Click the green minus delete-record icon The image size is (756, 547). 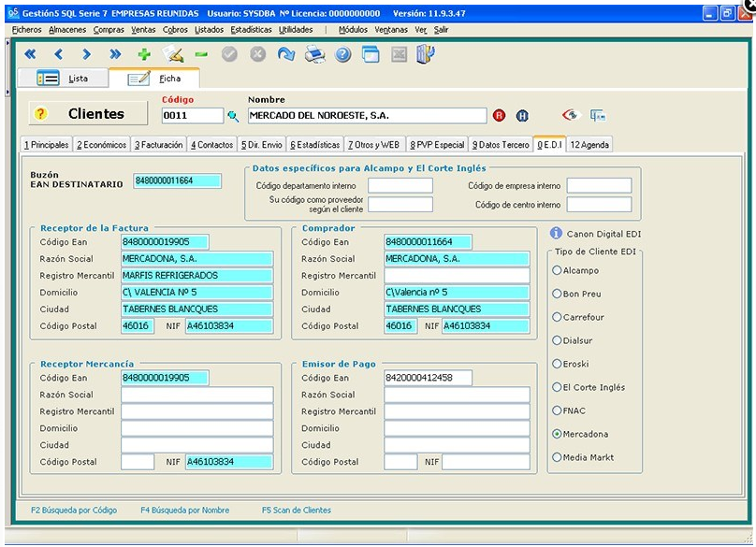coord(201,55)
